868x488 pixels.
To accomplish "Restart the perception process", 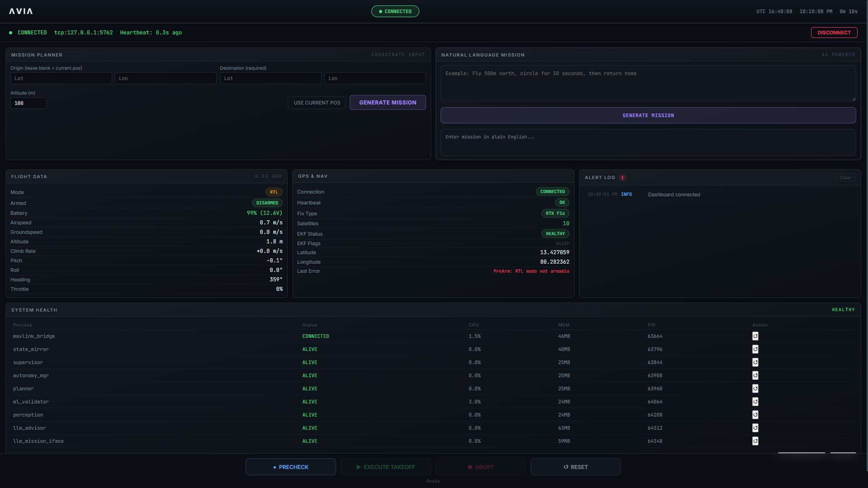I will [755, 415].
